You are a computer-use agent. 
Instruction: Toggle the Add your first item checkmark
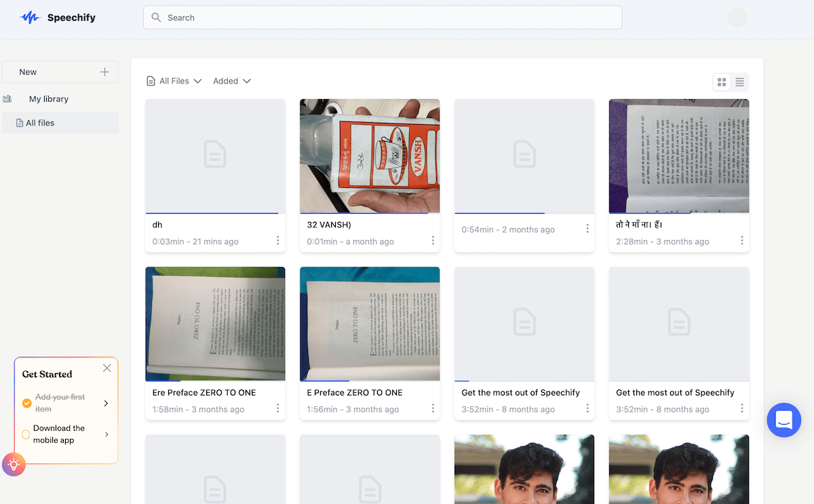(x=27, y=403)
